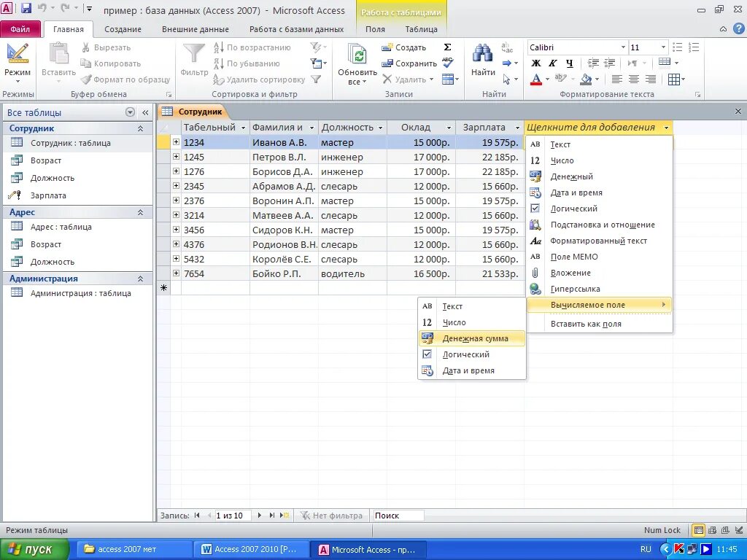Viewport: 747px width, 560px height.
Task: Click the Фильтр funnel icon
Action: coord(194,53)
